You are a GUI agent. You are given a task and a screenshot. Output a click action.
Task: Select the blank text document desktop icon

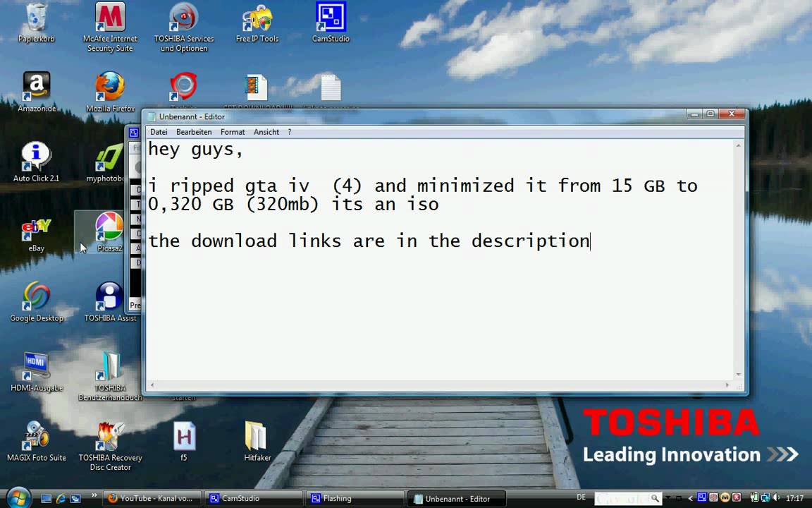(331, 87)
